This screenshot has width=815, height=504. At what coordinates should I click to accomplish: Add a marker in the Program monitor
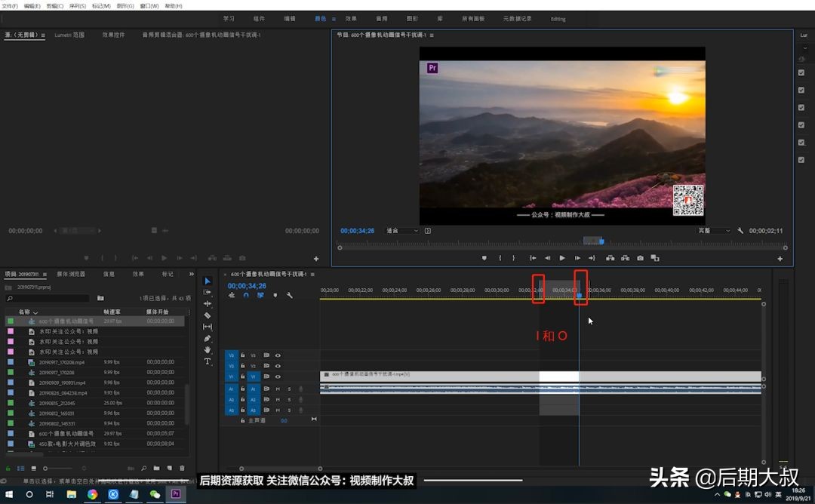point(484,258)
